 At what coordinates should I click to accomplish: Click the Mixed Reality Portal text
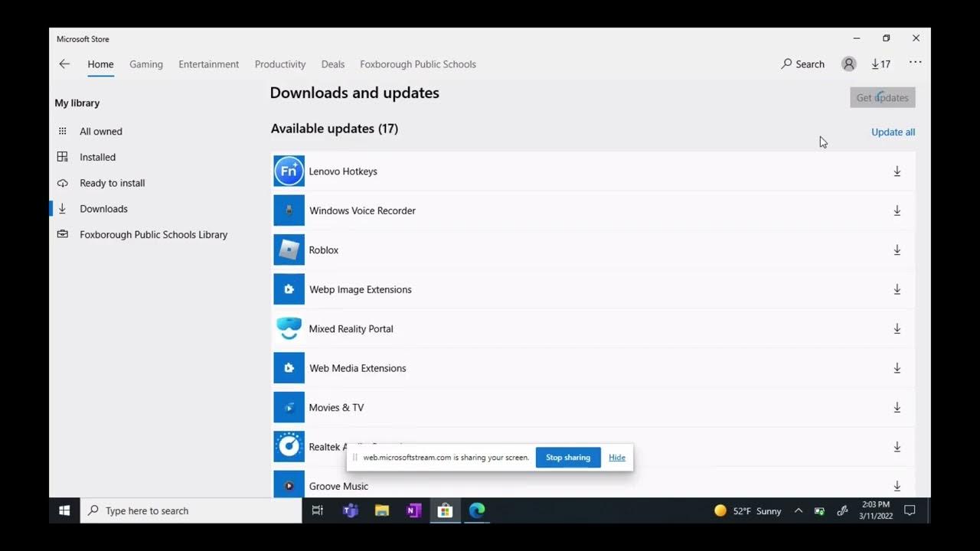click(x=351, y=329)
